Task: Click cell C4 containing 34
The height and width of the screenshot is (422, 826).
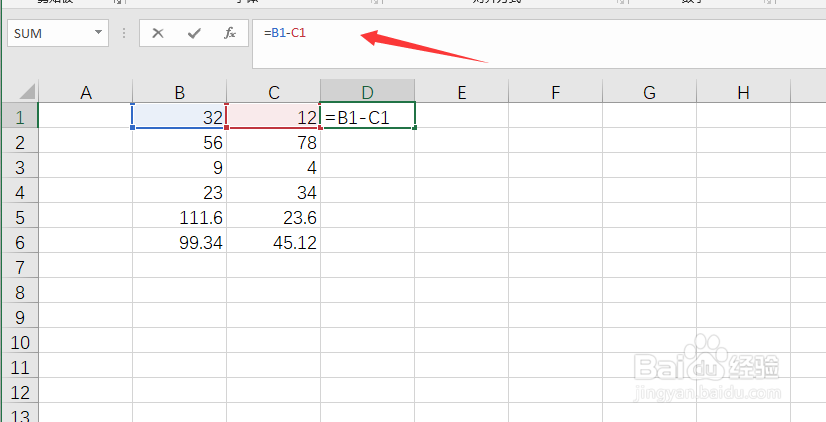Action: 273,191
